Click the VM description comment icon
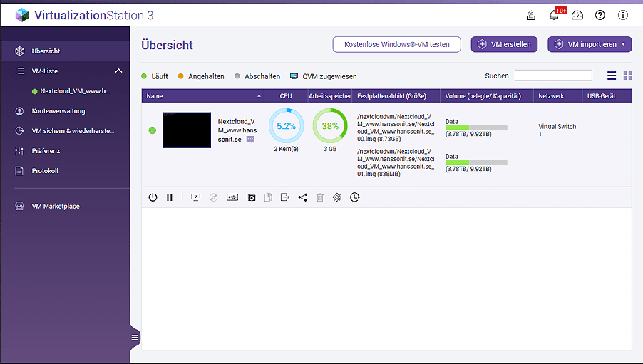 [x=250, y=140]
